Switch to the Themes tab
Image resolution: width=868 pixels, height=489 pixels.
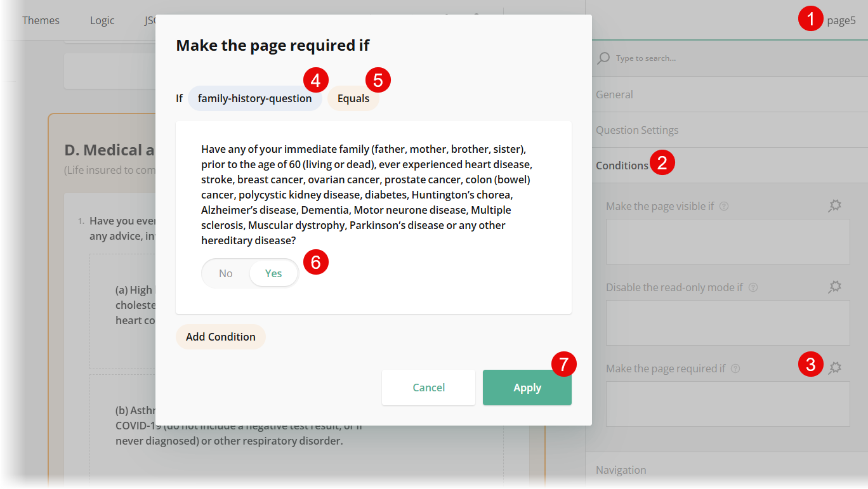click(x=41, y=20)
